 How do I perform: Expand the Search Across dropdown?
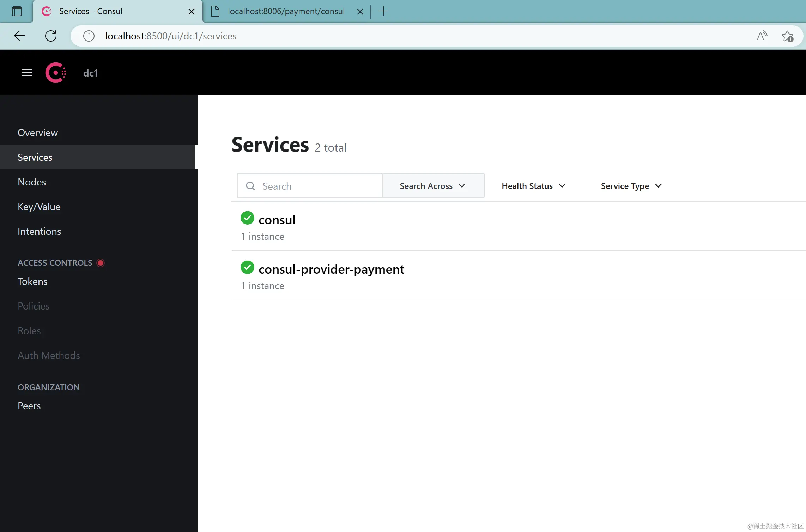pos(433,186)
